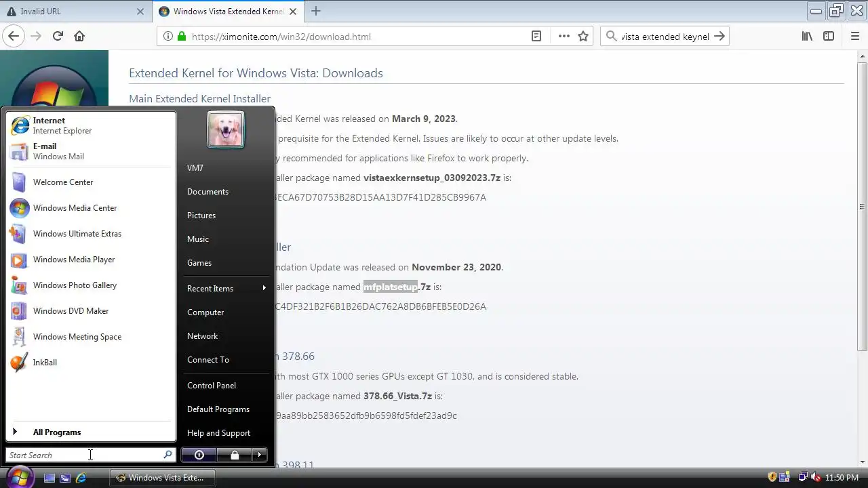Go to Firefox home page
The height and width of the screenshot is (488, 868).
point(79,37)
